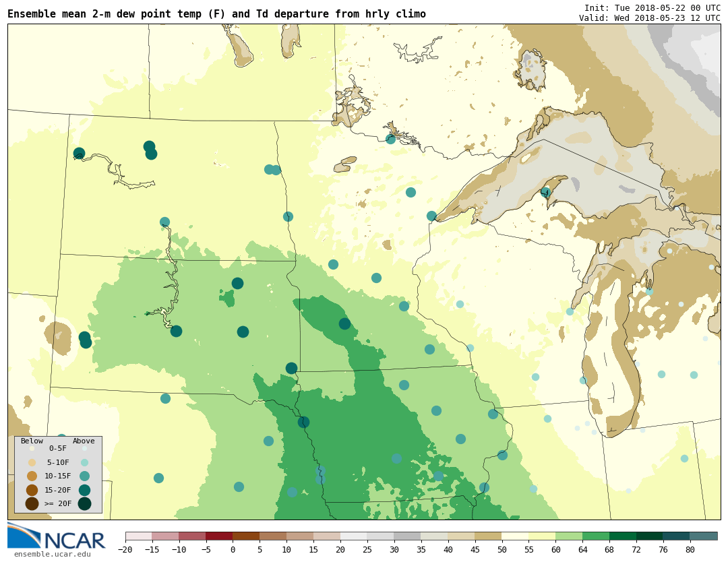728x562 pixels.
Task: Click the '50' colorbar tick label
Action: tap(502, 550)
